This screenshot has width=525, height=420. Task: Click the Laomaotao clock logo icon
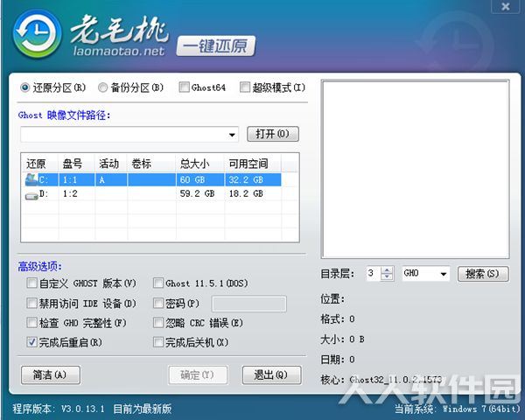pyautogui.click(x=37, y=33)
